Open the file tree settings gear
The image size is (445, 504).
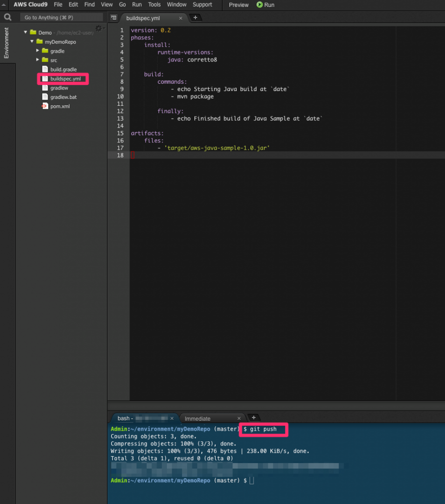(x=99, y=29)
